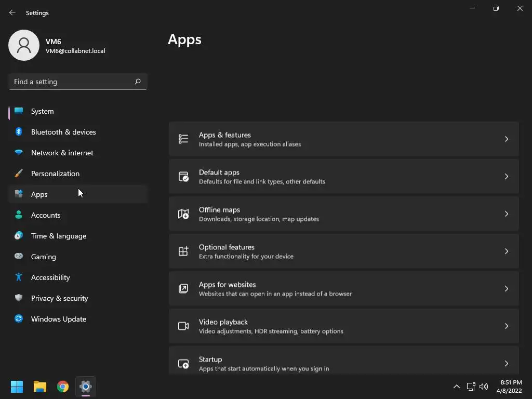The image size is (532, 399).
Task: Click the Network & internet wifi icon
Action: pyautogui.click(x=19, y=153)
